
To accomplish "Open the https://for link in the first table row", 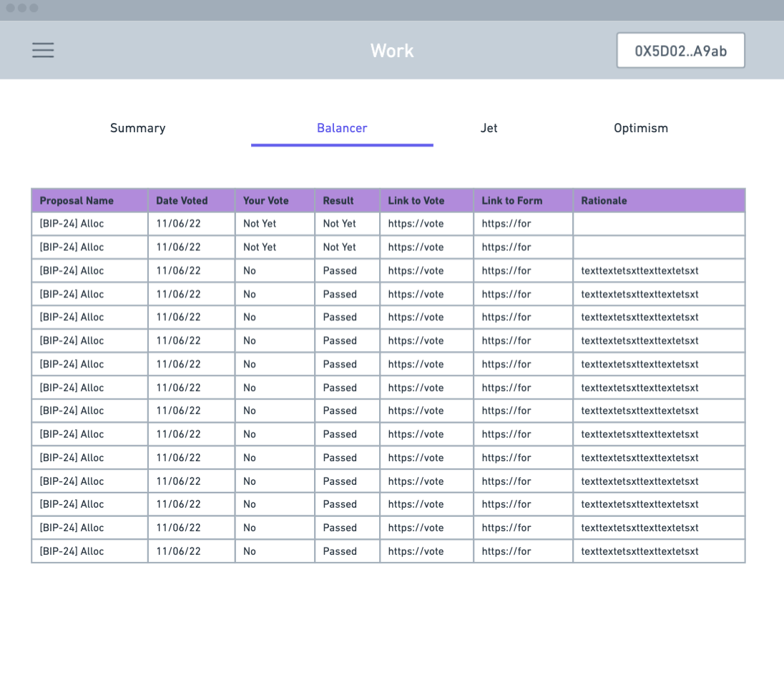I will pos(506,224).
